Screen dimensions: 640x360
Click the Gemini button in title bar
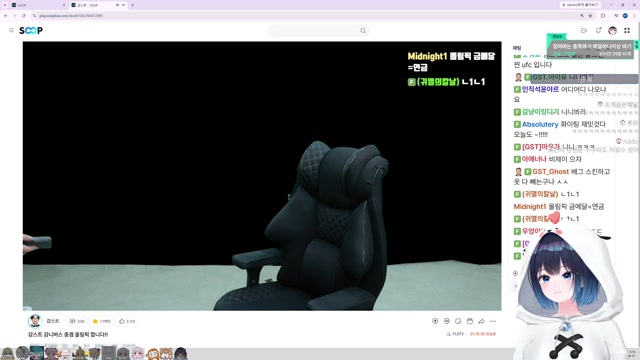tap(580, 5)
